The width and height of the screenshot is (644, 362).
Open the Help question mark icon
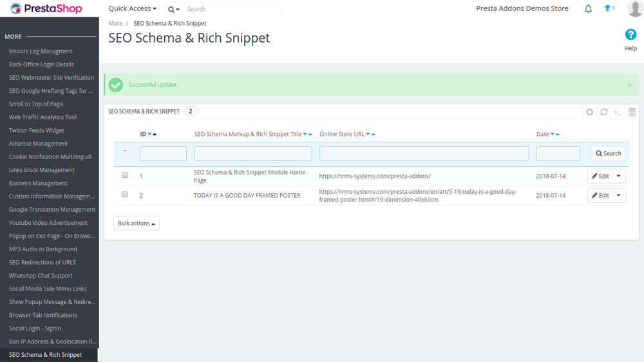630,35
